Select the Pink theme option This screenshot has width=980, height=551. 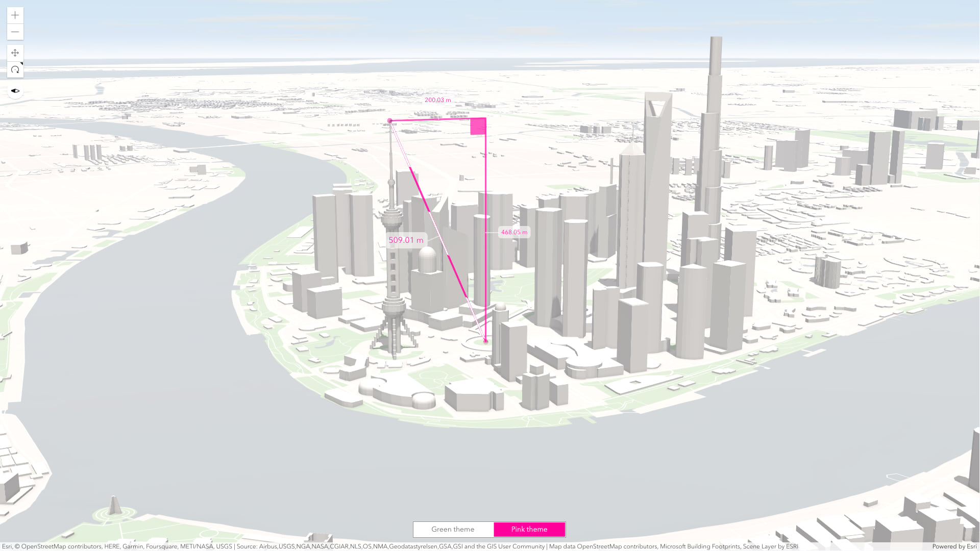(529, 530)
